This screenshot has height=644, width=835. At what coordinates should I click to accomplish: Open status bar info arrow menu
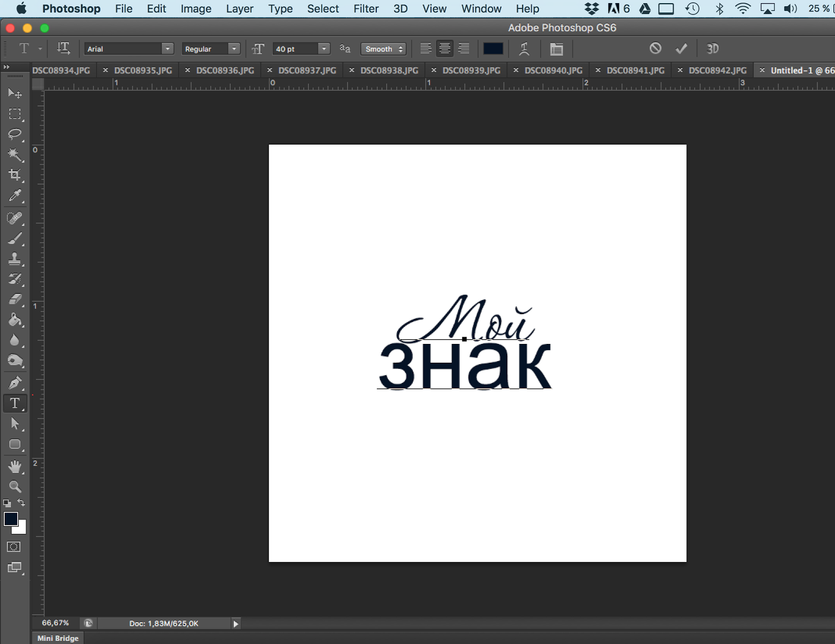[235, 624]
